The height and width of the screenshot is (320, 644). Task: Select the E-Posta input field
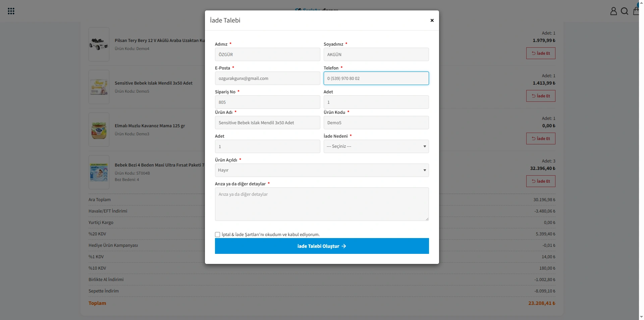pyautogui.click(x=267, y=78)
